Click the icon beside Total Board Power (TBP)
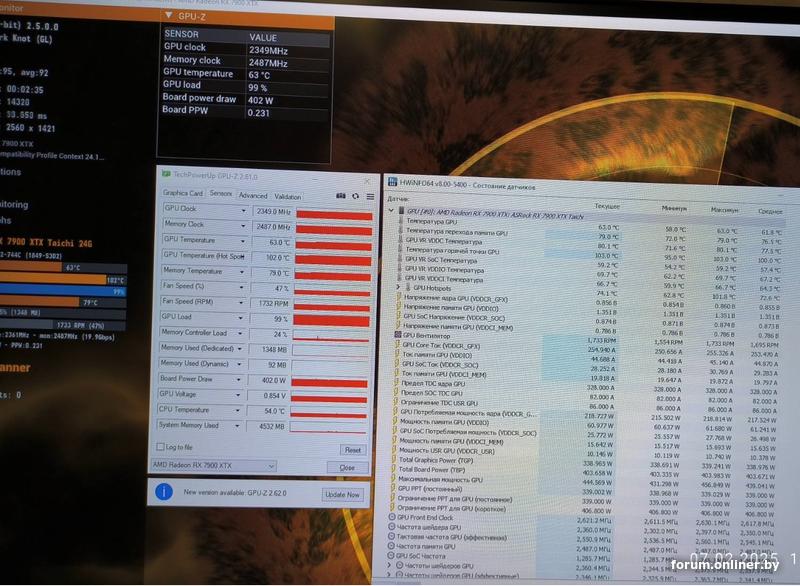Screen dimensions: 800x586 [x=393, y=469]
